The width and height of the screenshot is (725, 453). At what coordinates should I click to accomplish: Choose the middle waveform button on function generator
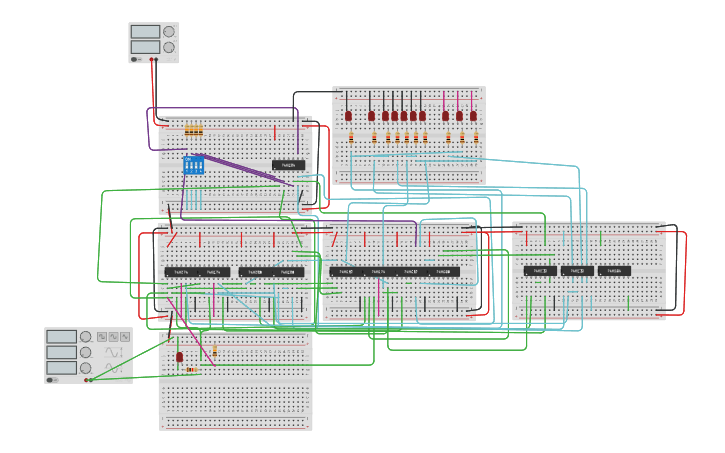113,337
